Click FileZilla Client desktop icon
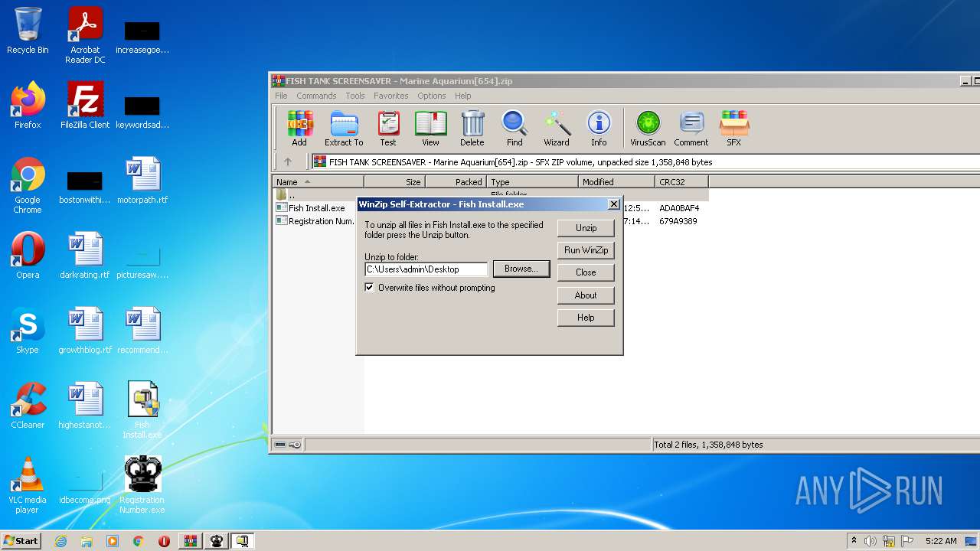The image size is (980, 551). (85, 106)
